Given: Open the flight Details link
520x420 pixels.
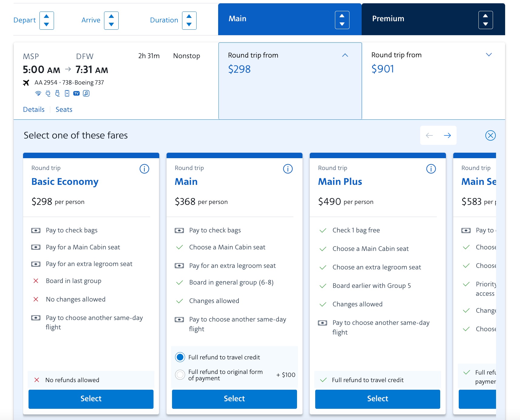Looking at the screenshot, I should tap(33, 109).
